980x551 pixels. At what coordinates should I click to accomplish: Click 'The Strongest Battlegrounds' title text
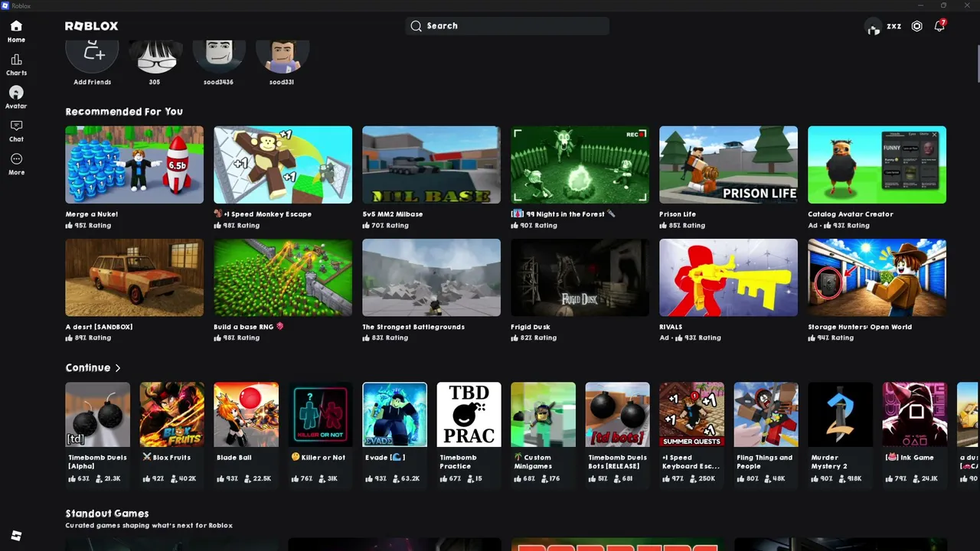click(413, 327)
